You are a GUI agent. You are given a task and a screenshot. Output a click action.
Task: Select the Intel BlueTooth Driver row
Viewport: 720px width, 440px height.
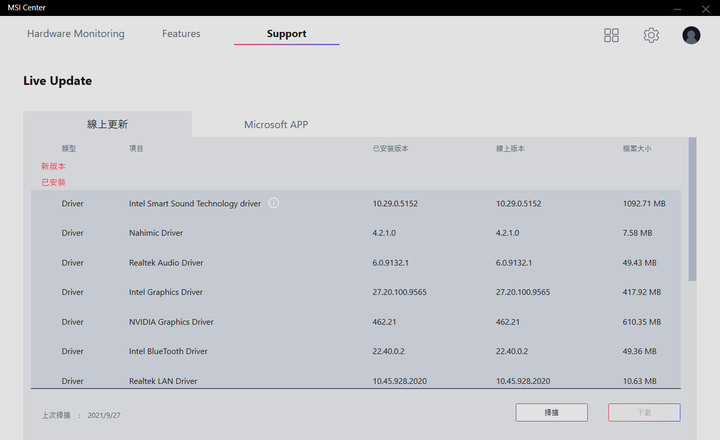(x=356, y=351)
